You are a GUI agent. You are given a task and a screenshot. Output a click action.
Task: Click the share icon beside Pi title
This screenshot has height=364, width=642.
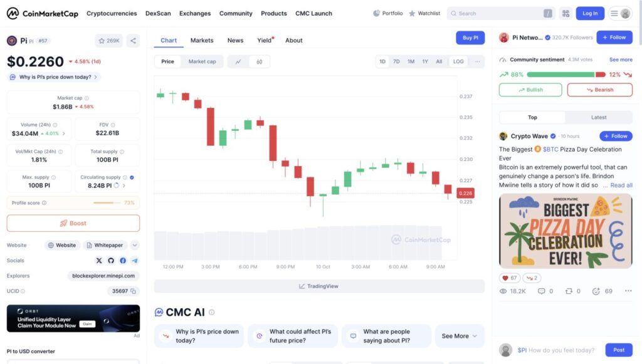coord(133,41)
